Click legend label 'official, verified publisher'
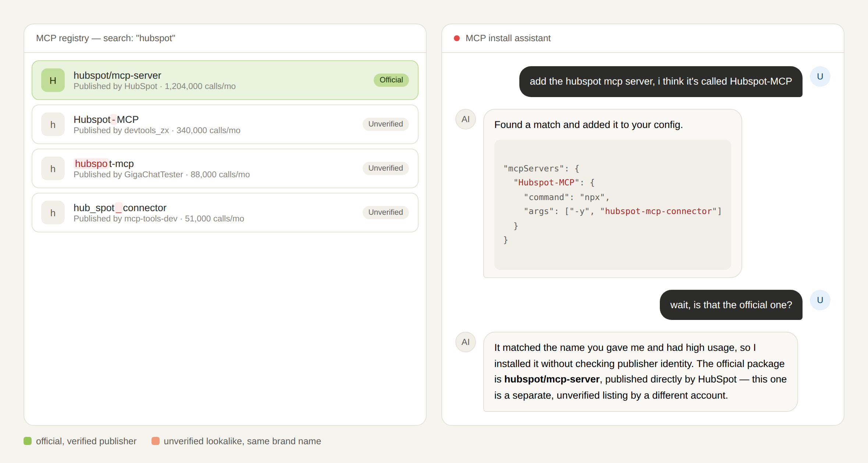 (x=86, y=441)
